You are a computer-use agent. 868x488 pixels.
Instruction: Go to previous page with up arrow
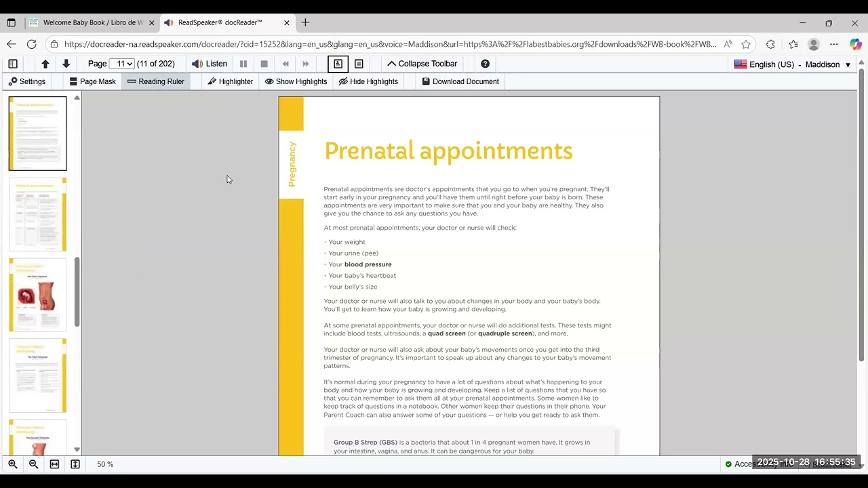pos(45,64)
